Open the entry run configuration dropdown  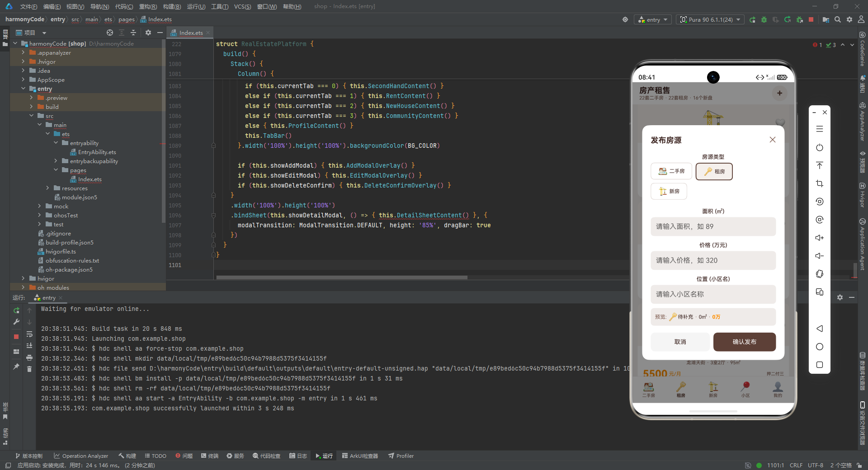(653, 20)
